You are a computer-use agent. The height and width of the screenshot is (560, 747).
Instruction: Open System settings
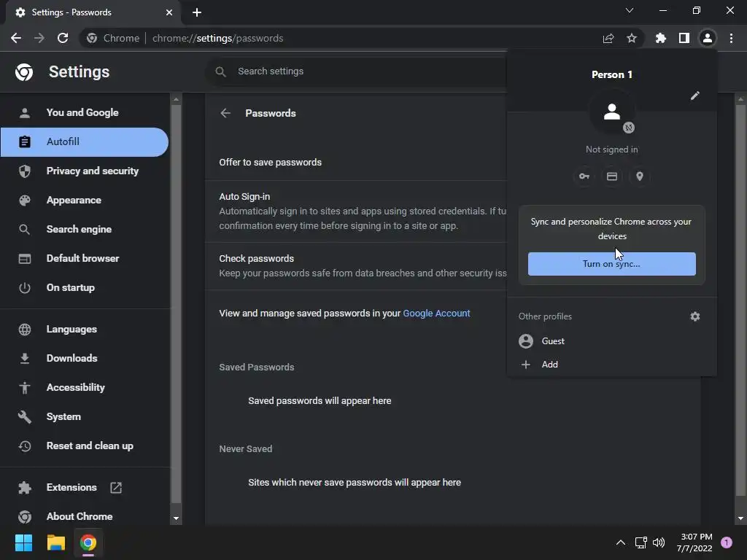point(85,416)
